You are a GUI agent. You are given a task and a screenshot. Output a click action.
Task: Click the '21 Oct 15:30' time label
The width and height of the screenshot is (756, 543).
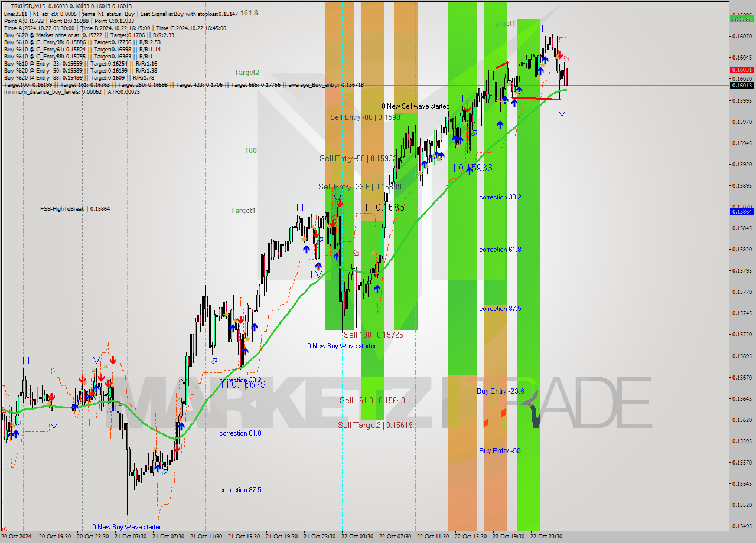tap(245, 537)
